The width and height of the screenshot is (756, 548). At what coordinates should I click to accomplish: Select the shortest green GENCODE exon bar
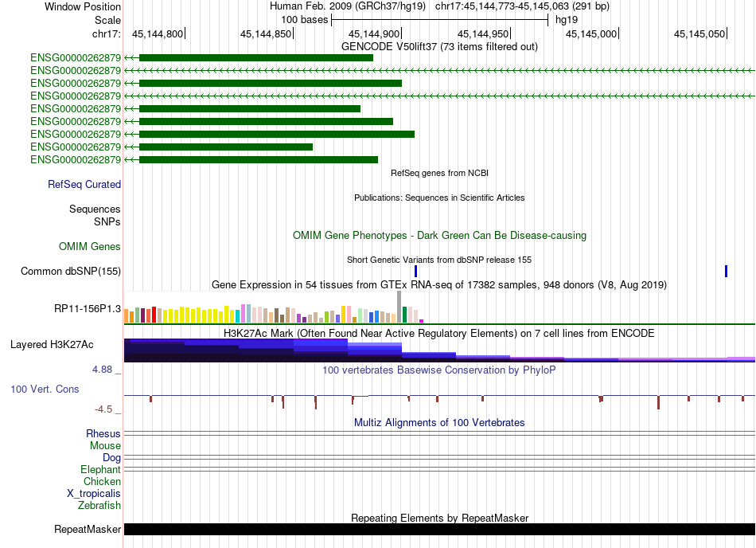(x=226, y=147)
